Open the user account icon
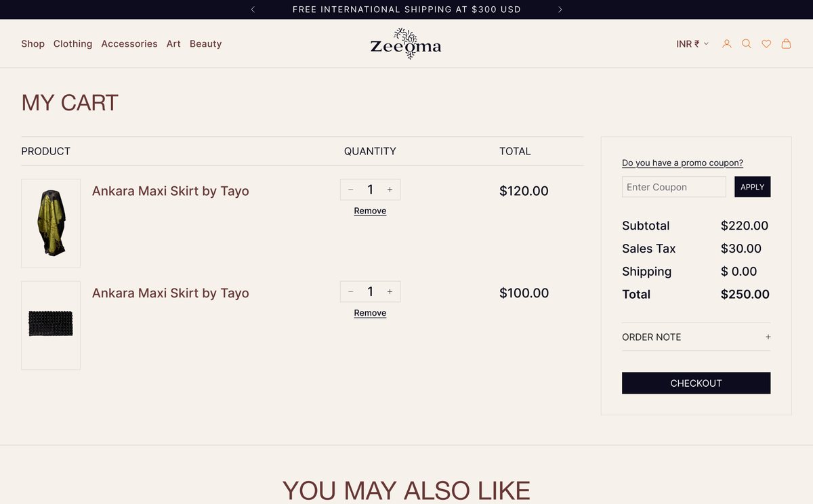This screenshot has width=813, height=504. pyautogui.click(x=726, y=43)
